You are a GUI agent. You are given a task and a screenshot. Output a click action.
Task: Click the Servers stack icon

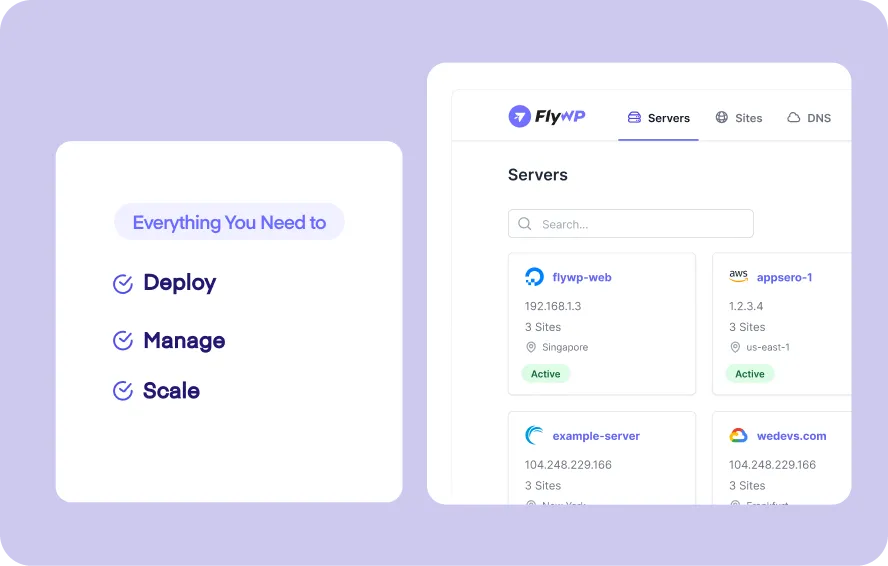point(634,117)
